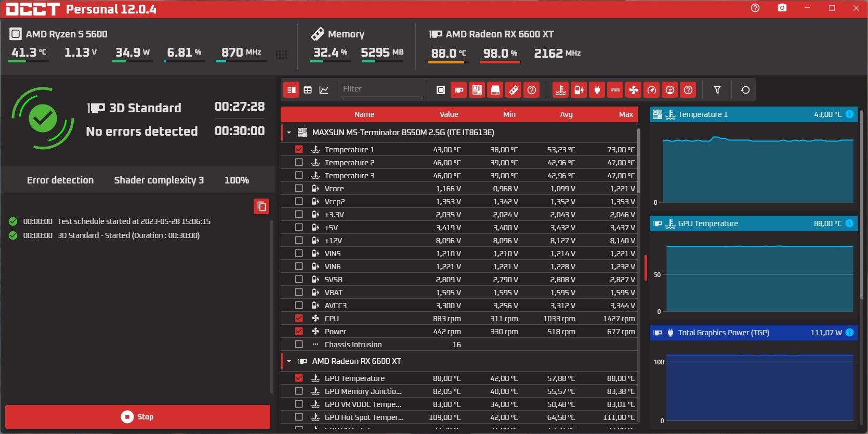Uncheck the CPU fan rpm checkbox
The image size is (868, 434).
click(299, 318)
